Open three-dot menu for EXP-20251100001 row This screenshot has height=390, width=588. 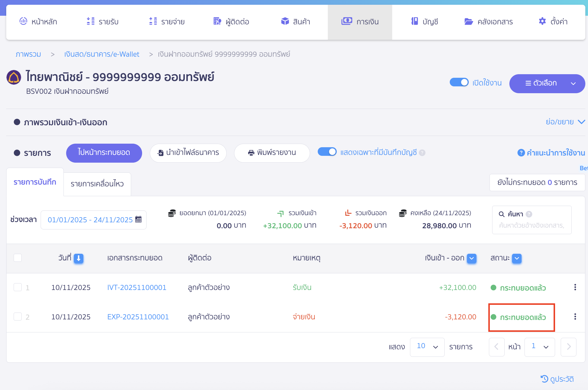click(575, 317)
